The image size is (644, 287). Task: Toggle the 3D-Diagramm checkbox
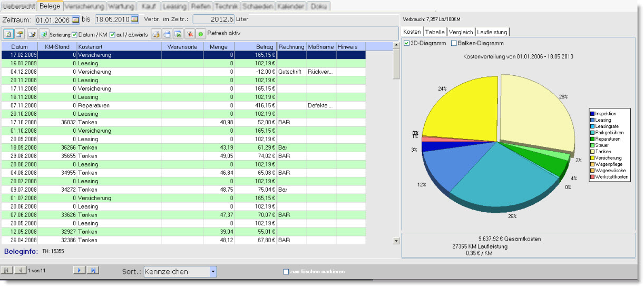click(x=407, y=43)
